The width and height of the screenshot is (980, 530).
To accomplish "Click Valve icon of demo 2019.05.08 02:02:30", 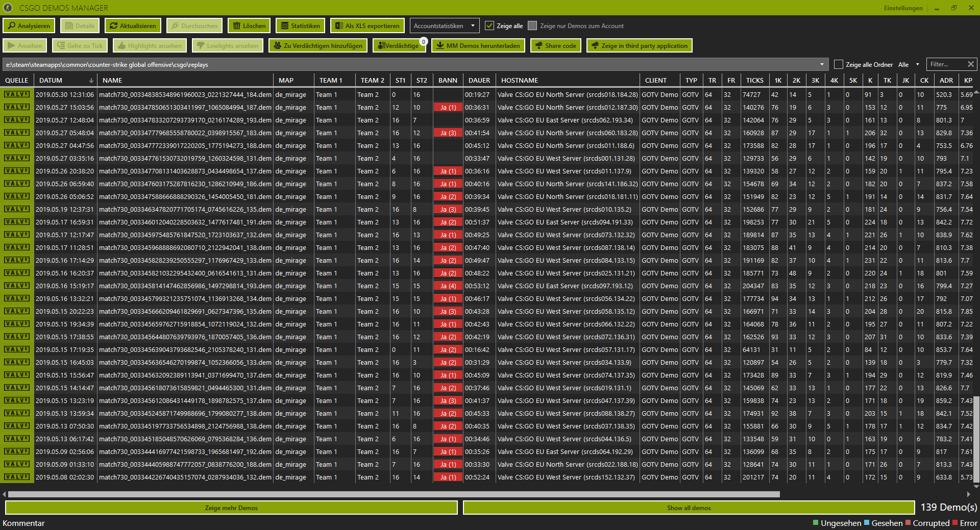I will point(17,477).
